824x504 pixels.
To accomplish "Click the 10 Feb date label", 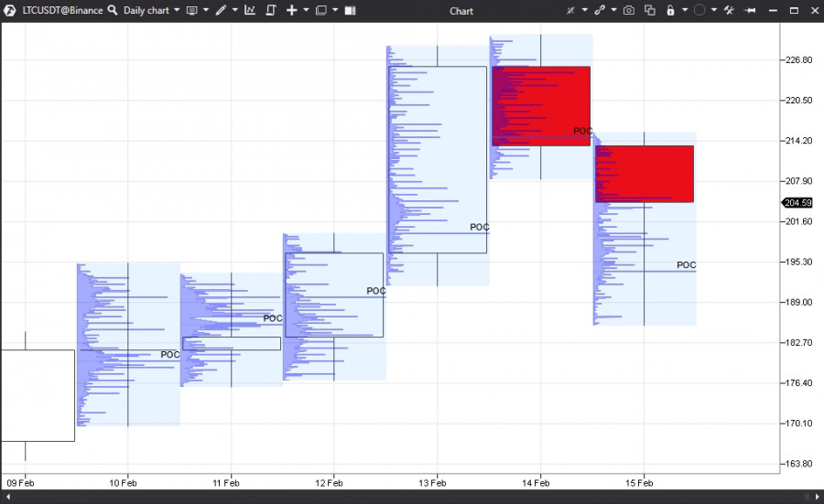I will tap(123, 483).
